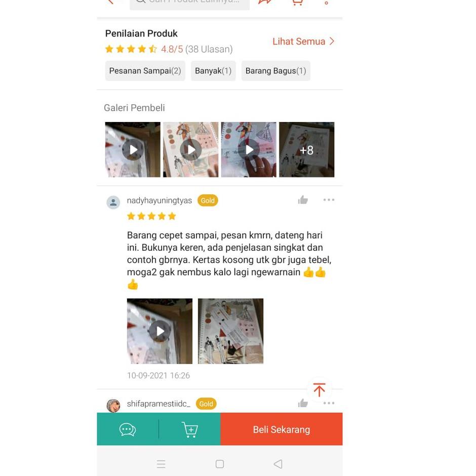Play the video attached to the review
Image resolution: width=476 pixels, height=476 pixels.
(160, 331)
